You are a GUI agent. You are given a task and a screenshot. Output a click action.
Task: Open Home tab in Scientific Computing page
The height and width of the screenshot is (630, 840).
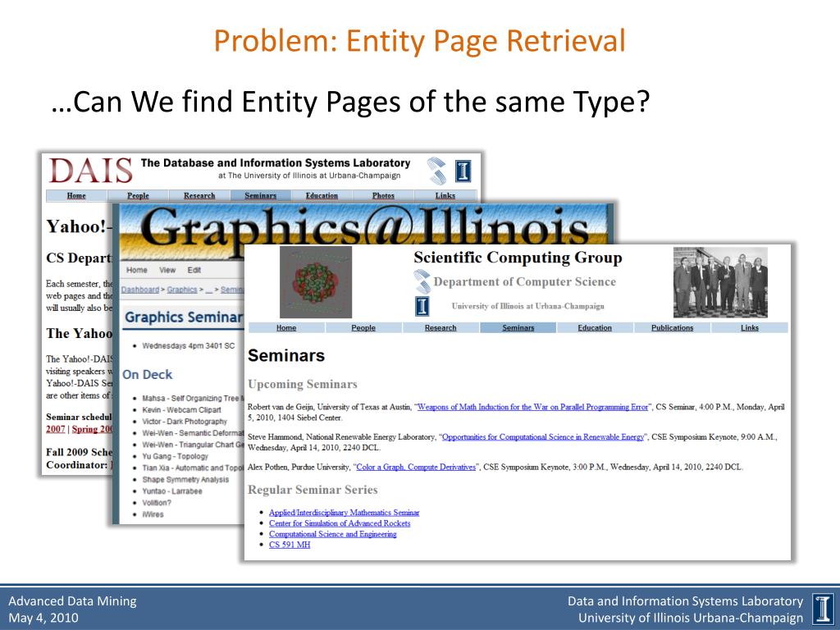click(286, 328)
